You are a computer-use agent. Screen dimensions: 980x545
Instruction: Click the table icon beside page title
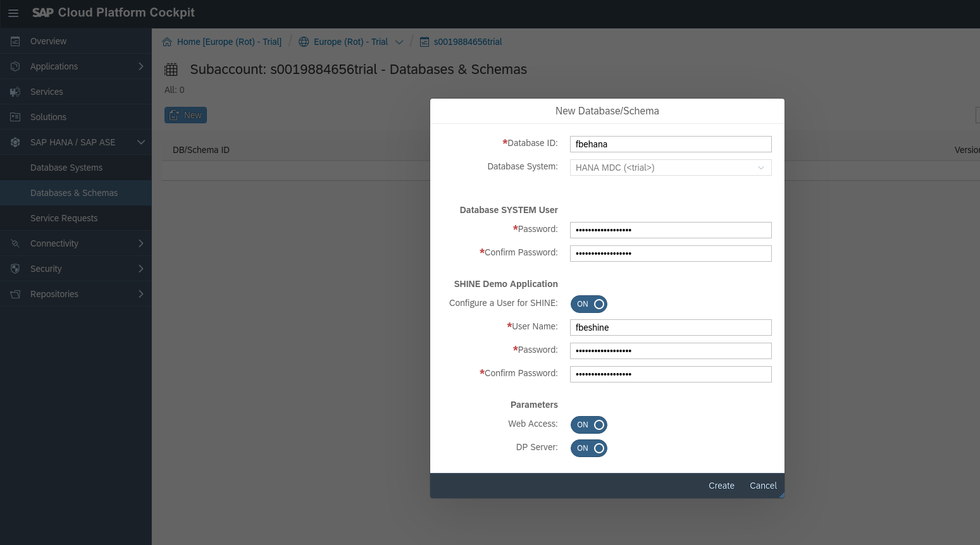[171, 70]
